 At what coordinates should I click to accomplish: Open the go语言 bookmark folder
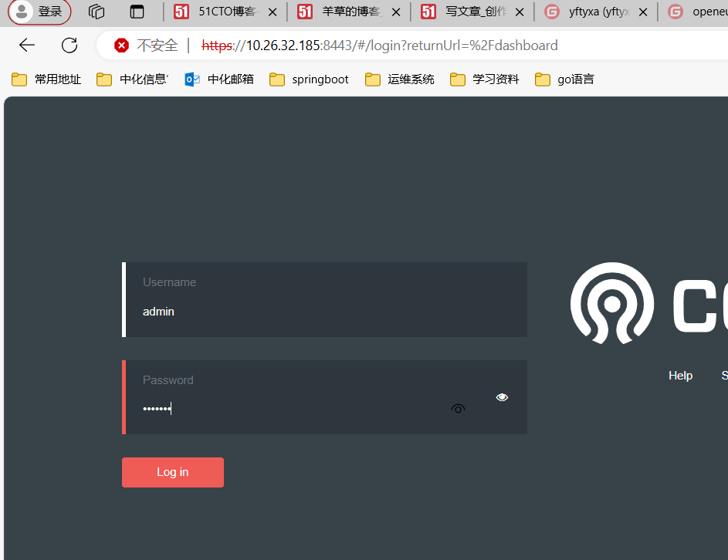(564, 79)
